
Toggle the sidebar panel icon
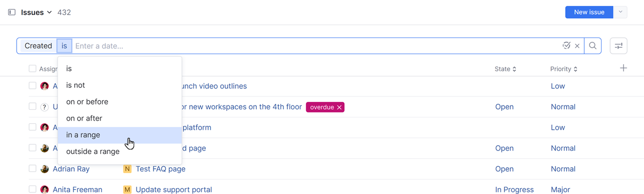[11, 12]
